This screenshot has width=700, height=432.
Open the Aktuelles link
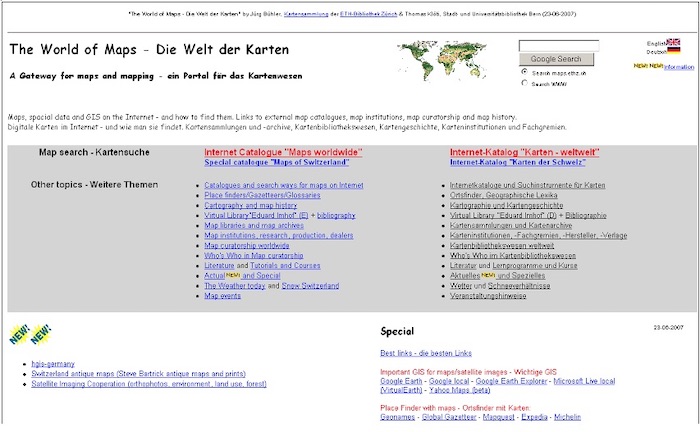(x=465, y=276)
